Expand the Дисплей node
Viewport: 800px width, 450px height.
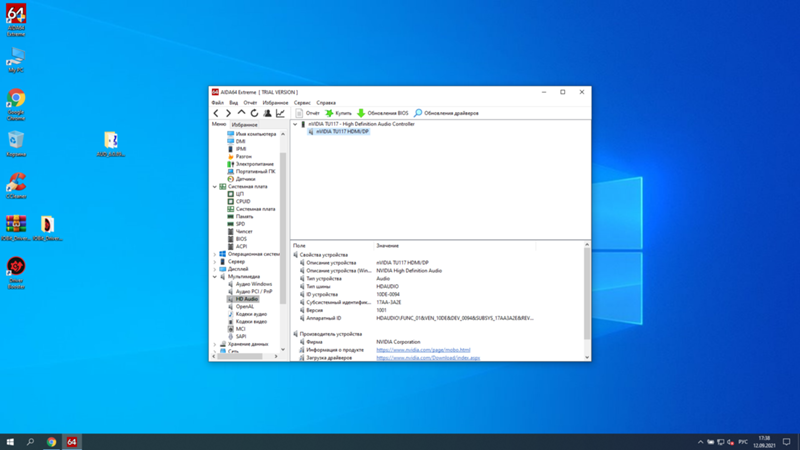[x=215, y=269]
